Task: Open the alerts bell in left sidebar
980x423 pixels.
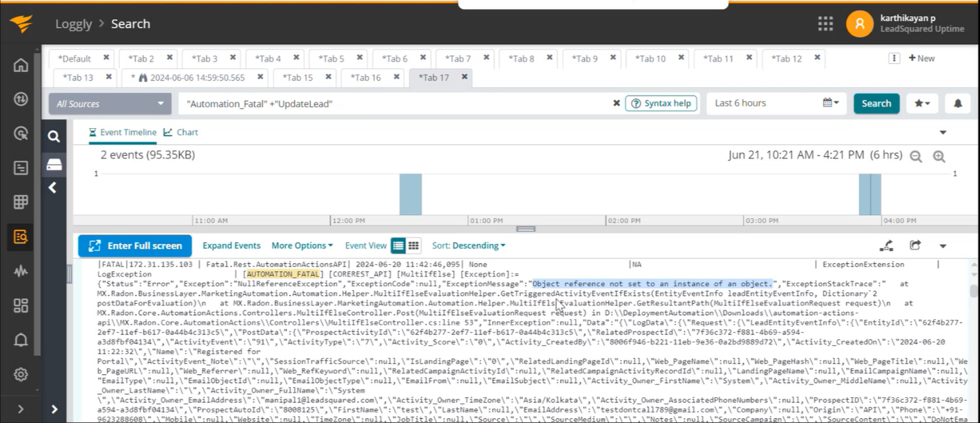Action: tap(21, 340)
